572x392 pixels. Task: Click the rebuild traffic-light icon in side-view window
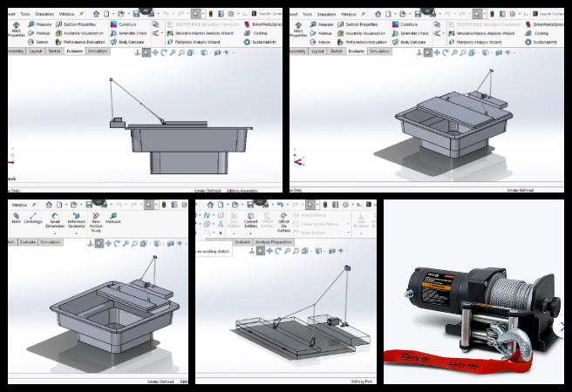coord(210,14)
